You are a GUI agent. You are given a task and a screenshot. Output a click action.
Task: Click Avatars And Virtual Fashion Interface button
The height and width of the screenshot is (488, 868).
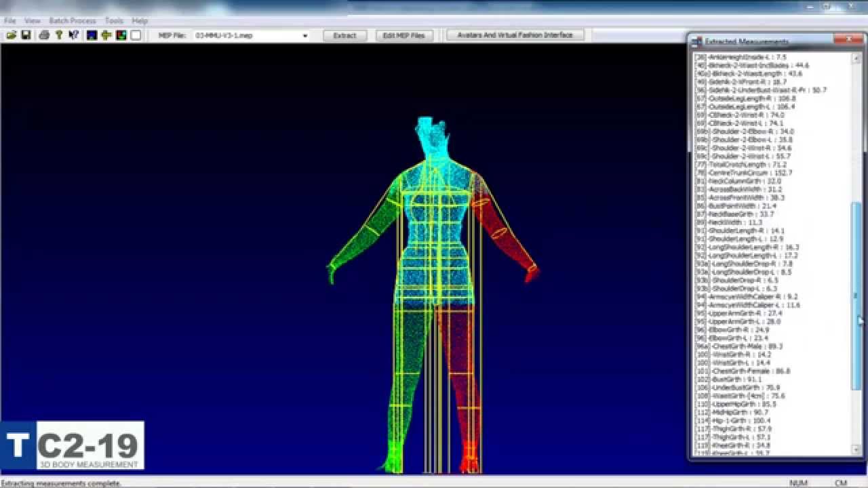515,35
